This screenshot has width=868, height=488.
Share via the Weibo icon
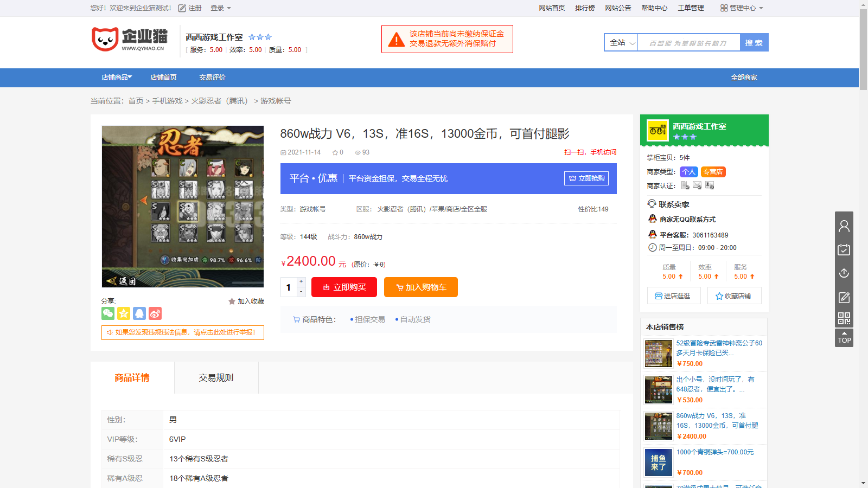155,313
